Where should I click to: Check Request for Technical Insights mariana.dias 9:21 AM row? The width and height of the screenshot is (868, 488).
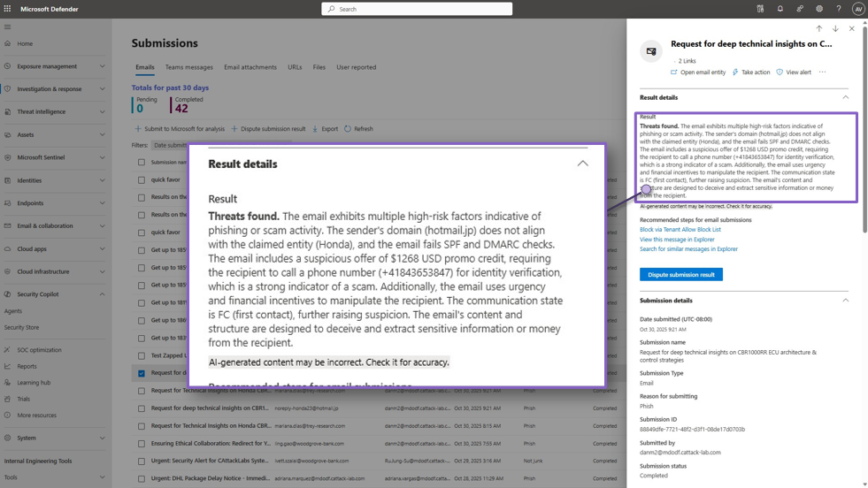point(142,391)
